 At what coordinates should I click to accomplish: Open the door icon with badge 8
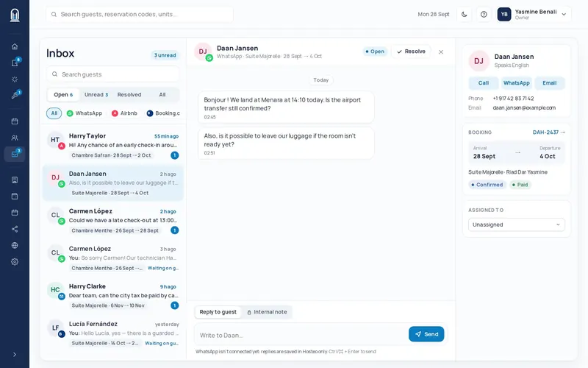tap(15, 63)
